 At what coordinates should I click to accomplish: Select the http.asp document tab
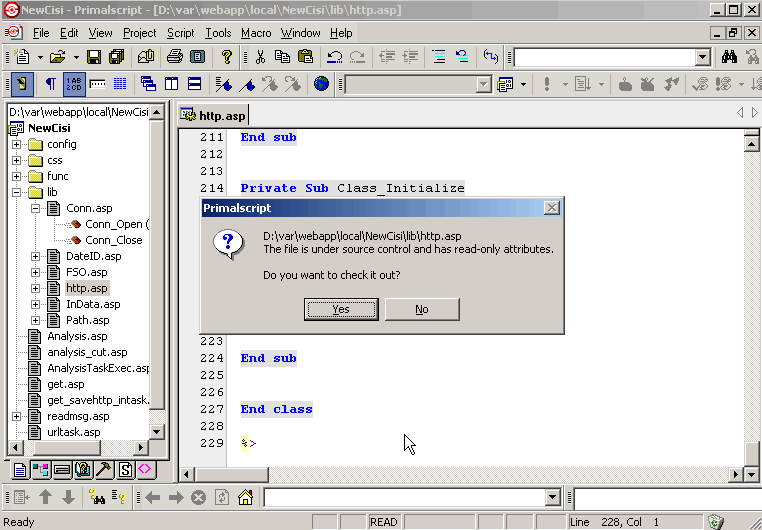pos(213,116)
